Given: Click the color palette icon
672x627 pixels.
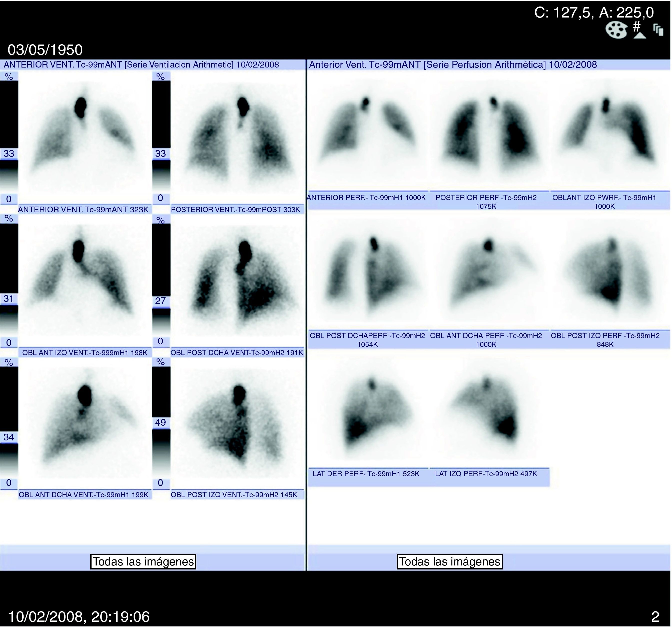Looking at the screenshot, I should (x=617, y=31).
